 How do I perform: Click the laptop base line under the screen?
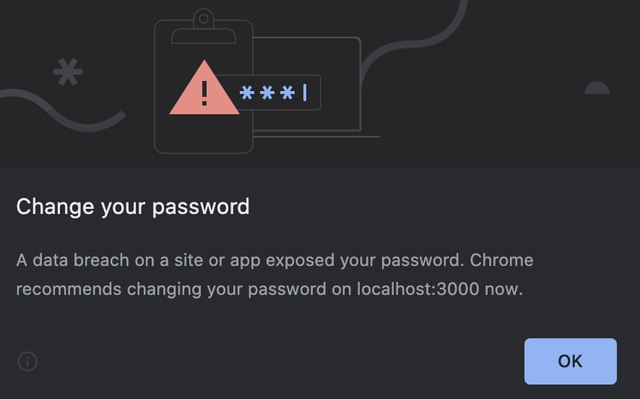(316, 137)
